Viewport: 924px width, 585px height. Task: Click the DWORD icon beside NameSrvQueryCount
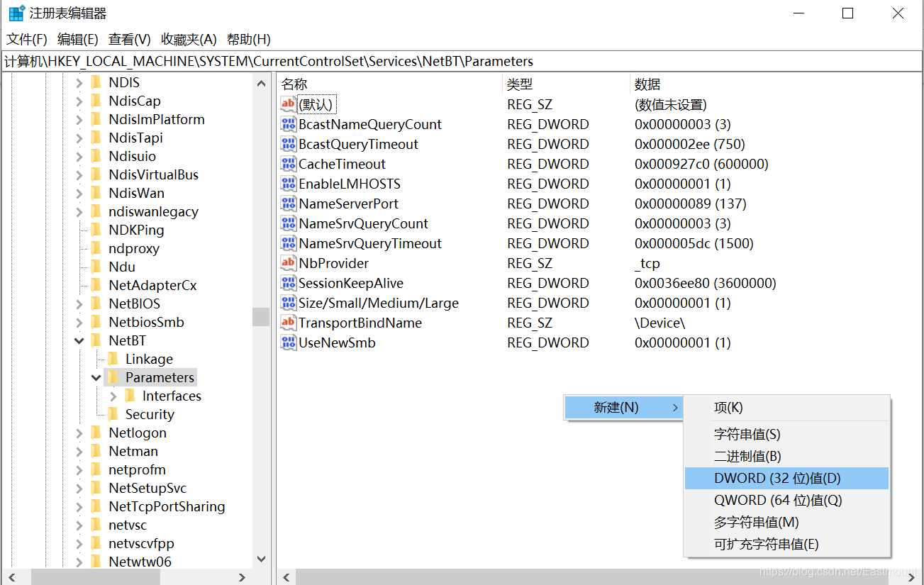pyautogui.click(x=288, y=224)
